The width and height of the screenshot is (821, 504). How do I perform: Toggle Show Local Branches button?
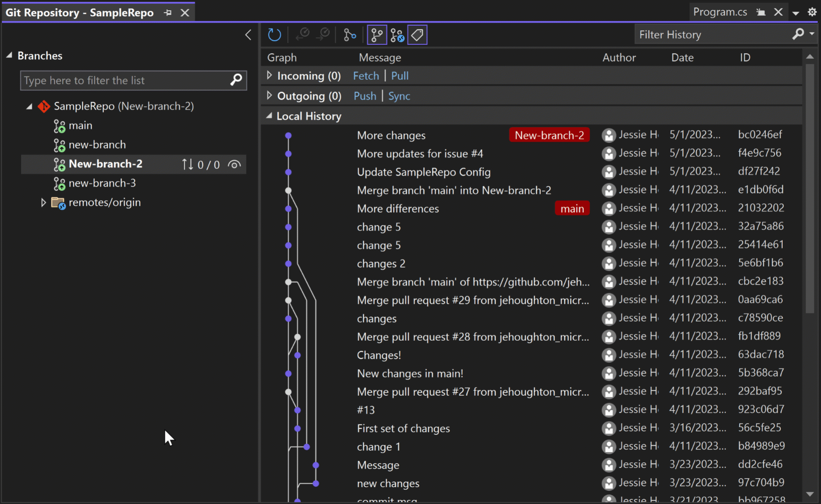(377, 35)
